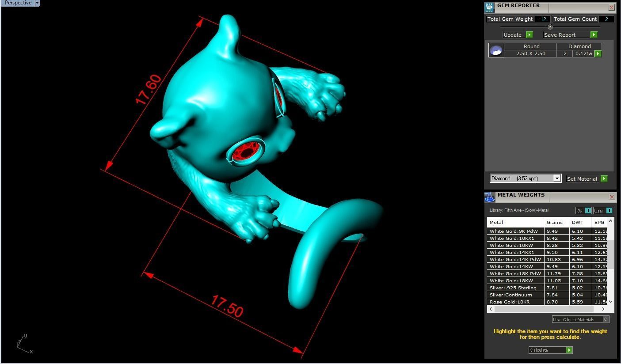Click the green arrow beside 0.12tw
This screenshot has width=621, height=364.
[598, 53]
